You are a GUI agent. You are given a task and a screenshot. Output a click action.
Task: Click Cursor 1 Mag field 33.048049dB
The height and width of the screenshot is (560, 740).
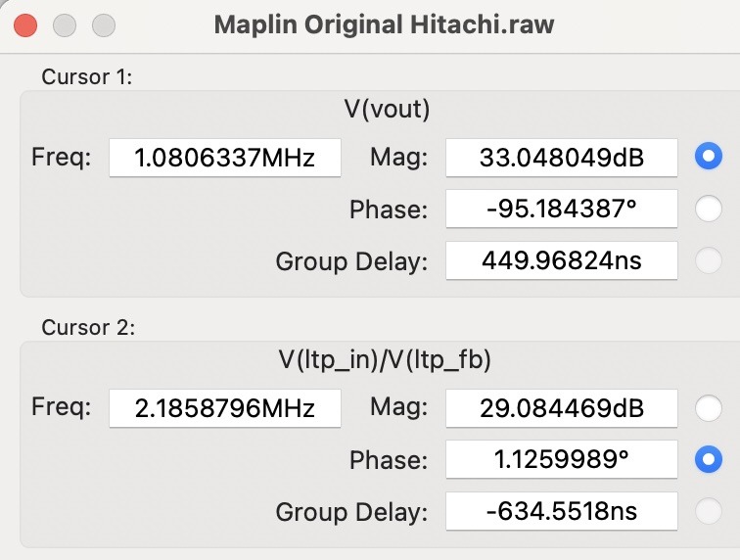pos(562,158)
